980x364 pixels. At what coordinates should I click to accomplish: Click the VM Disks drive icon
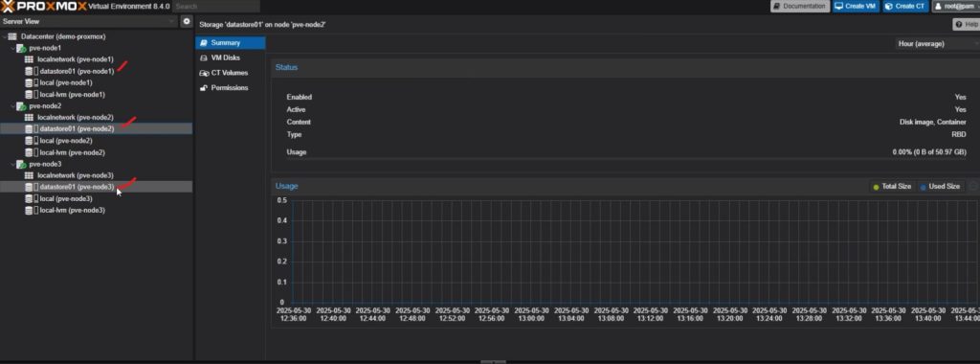[x=203, y=58]
